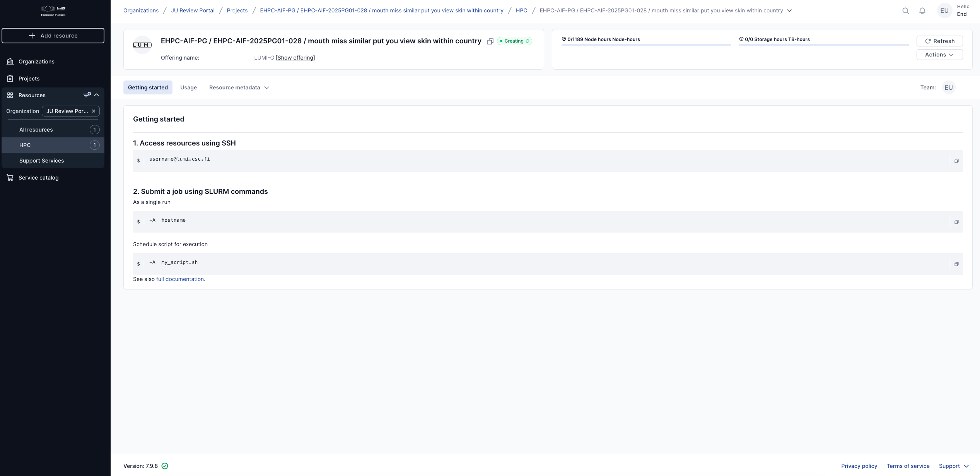This screenshot has height=476, width=980.
Task: Click the search magnifier icon
Action: tap(905, 11)
